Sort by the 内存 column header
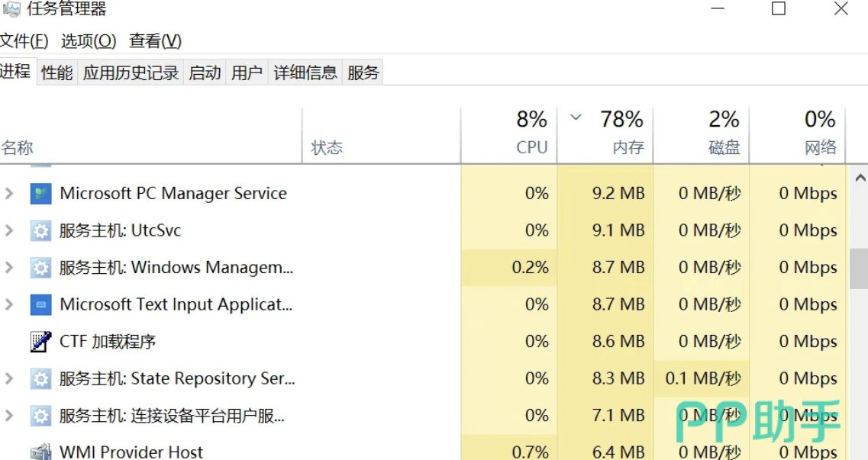The image size is (868, 460). 606,133
